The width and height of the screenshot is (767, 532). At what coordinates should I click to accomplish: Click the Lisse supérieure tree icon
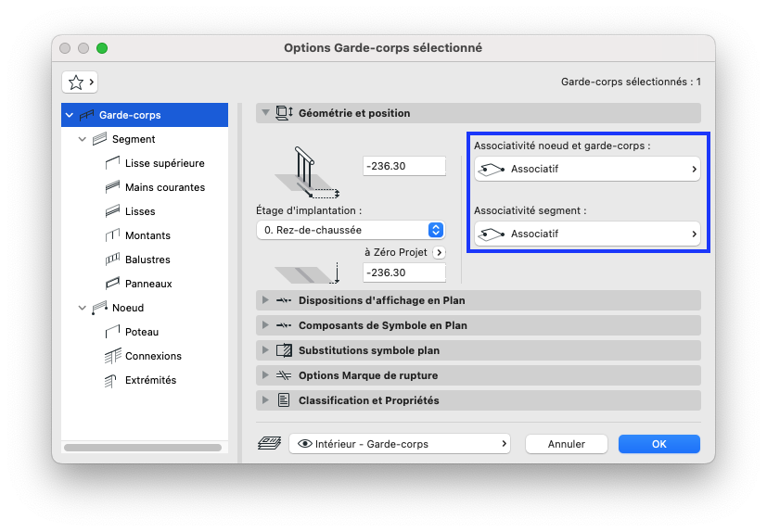[x=112, y=163]
